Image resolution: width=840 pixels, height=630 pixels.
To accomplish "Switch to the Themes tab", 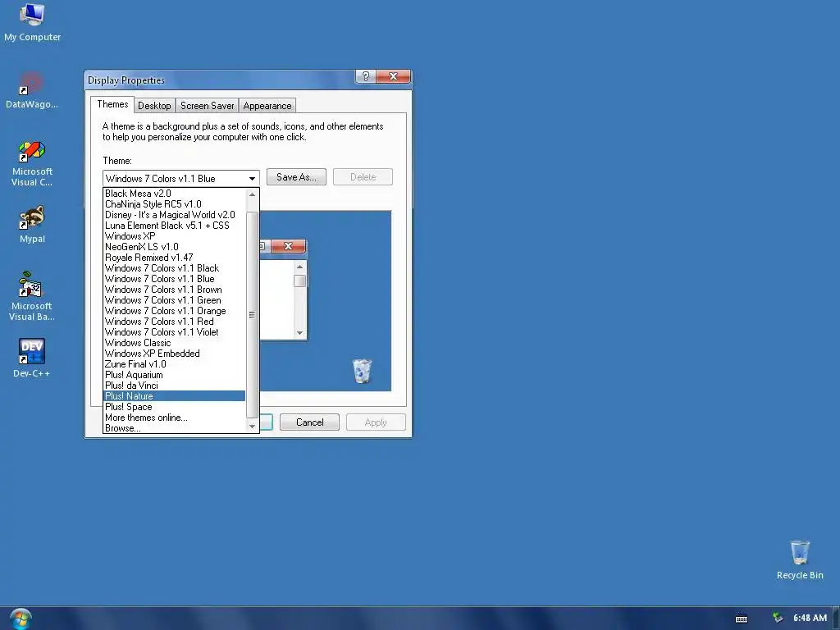I will [x=112, y=104].
